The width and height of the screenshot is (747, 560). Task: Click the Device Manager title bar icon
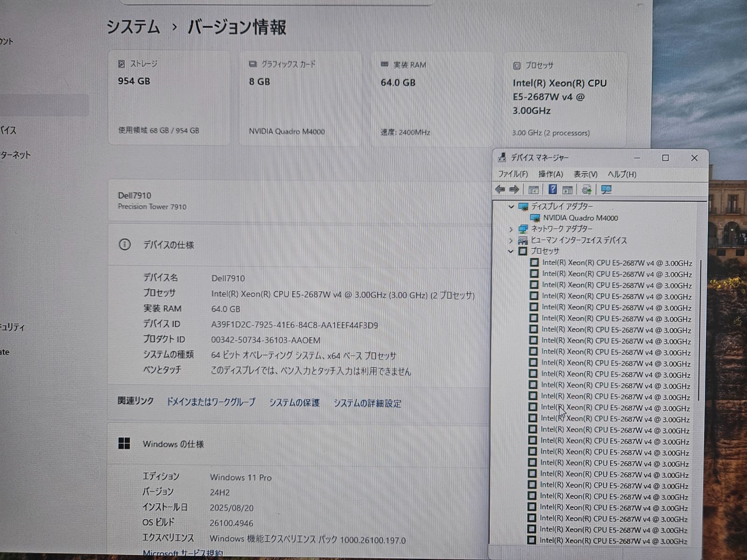501,157
